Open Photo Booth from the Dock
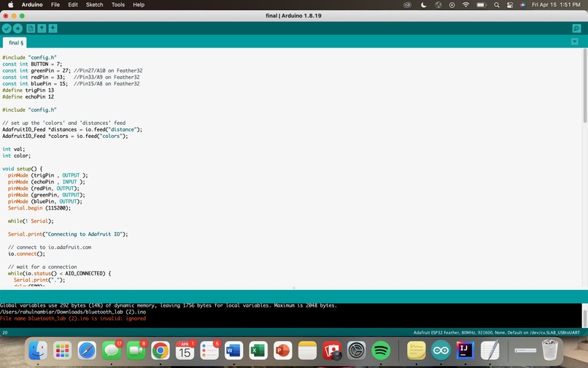The image size is (588, 368). coord(332,350)
